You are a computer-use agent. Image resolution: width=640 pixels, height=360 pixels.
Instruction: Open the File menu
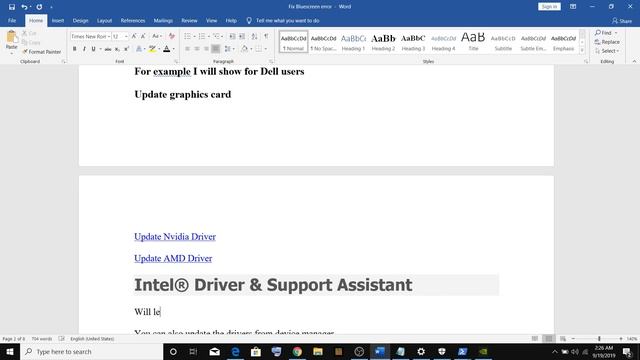click(12, 20)
